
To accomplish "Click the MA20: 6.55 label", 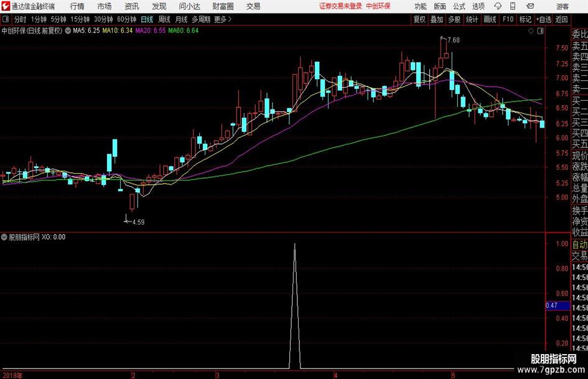I will tap(151, 30).
